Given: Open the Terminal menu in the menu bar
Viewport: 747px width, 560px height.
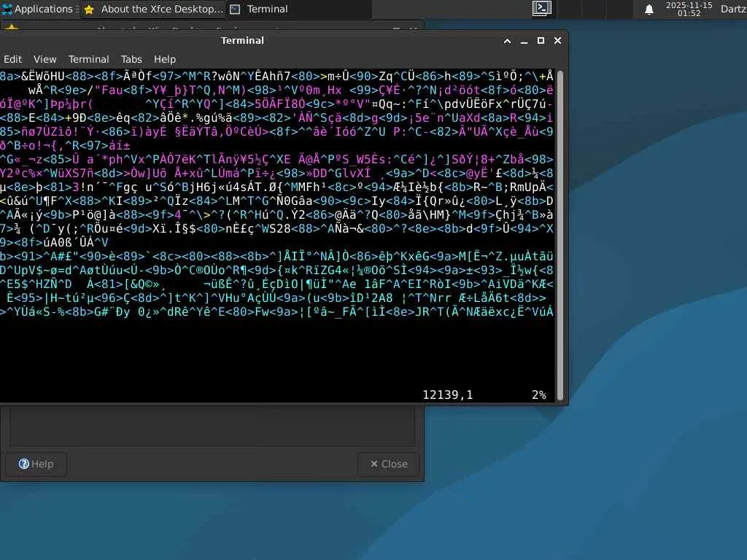Looking at the screenshot, I should 88,59.
